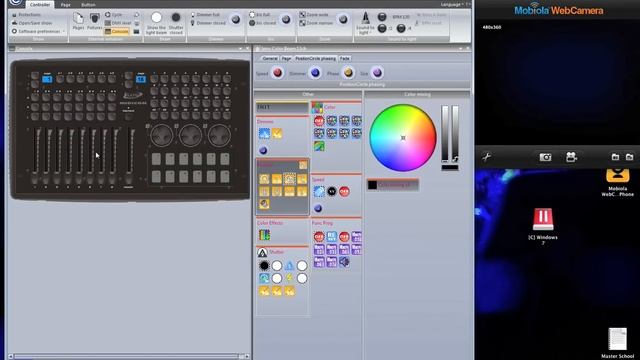Click the purple Size knob

377,73
